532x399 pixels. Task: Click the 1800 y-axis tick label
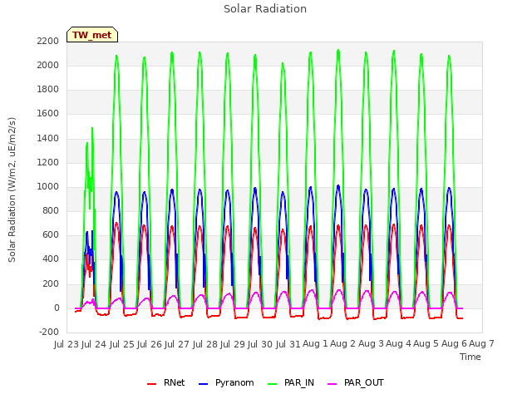(48, 89)
